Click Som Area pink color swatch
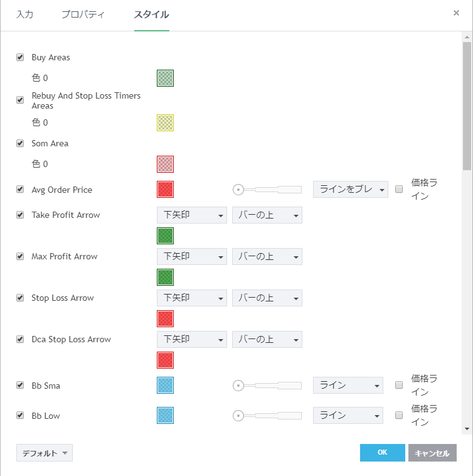473x476 pixels. [165, 164]
